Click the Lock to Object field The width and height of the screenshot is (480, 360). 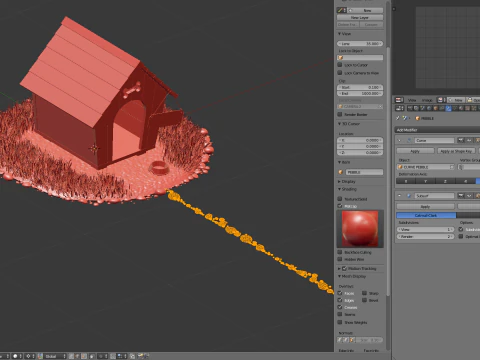coord(360,58)
